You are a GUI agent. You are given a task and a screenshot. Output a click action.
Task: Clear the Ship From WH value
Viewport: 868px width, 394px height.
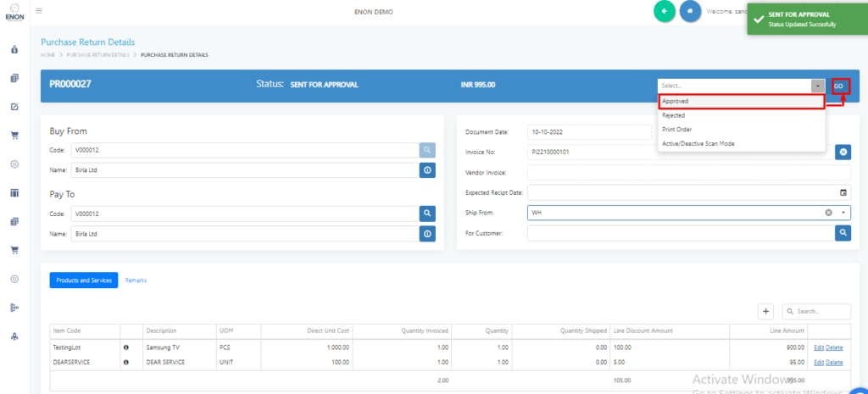pyautogui.click(x=829, y=213)
